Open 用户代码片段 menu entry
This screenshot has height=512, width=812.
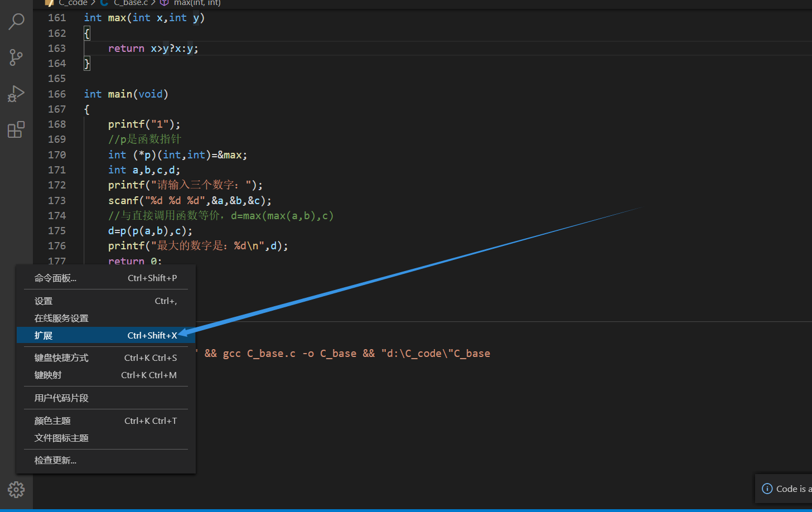pos(106,398)
